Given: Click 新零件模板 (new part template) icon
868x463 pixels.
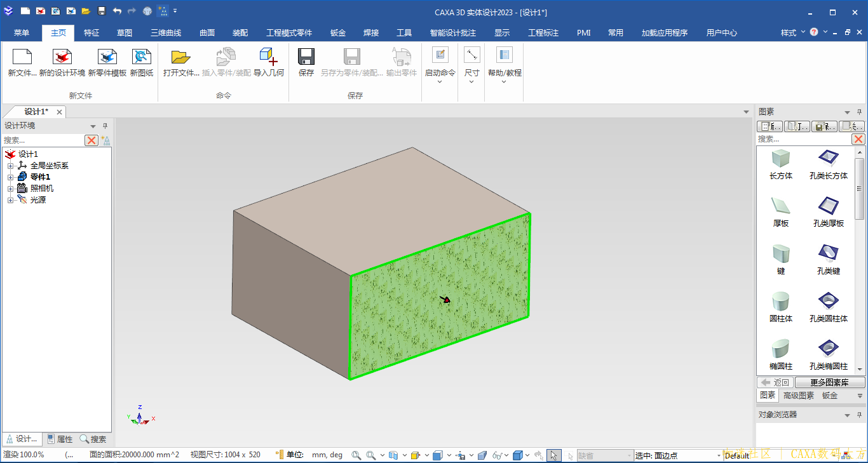Looking at the screenshot, I should [107, 57].
